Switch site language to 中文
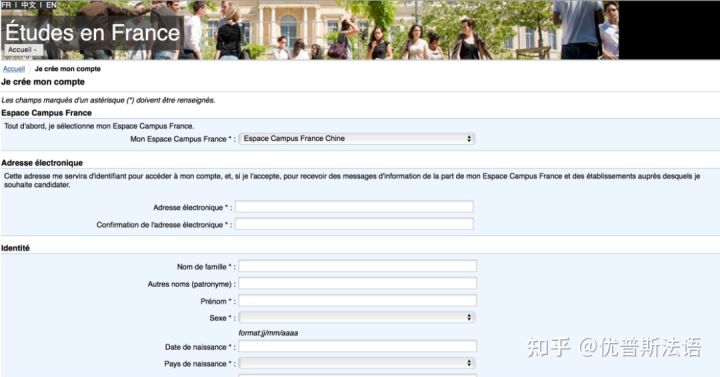720x377 pixels. pyautogui.click(x=28, y=5)
